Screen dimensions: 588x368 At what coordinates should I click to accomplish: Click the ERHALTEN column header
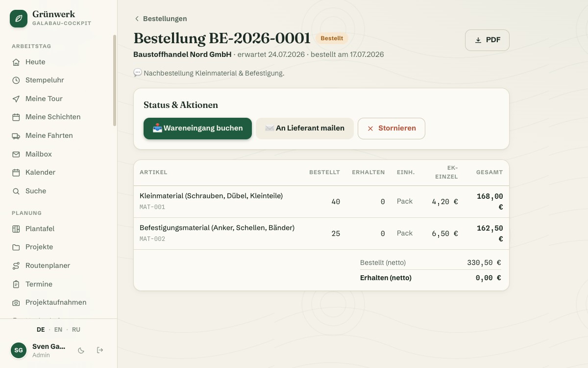click(368, 172)
